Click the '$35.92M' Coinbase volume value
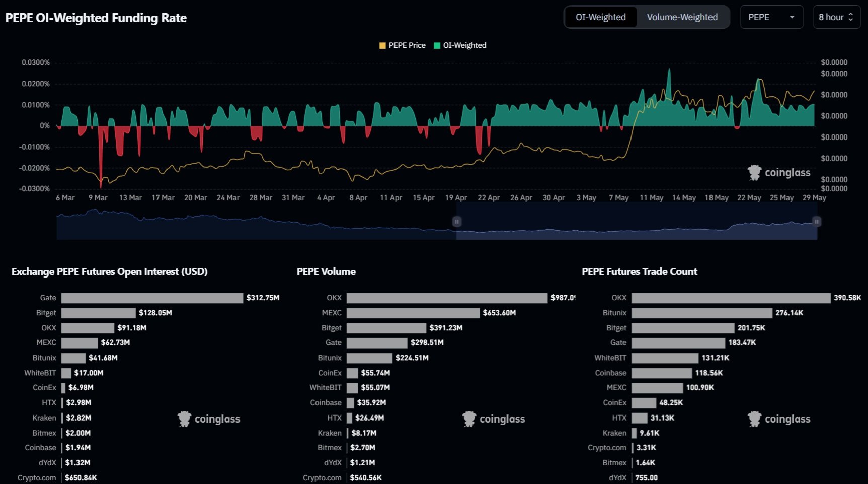The image size is (868, 484). click(x=372, y=403)
